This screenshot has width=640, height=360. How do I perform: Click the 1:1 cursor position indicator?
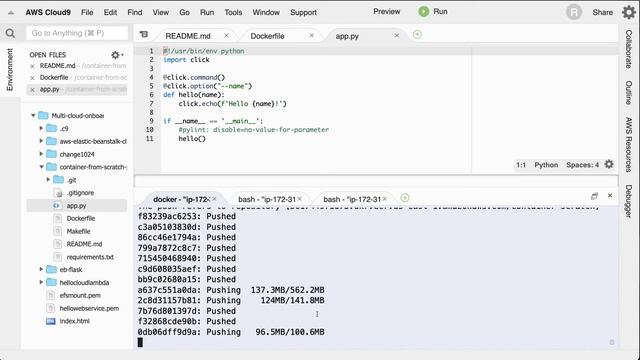click(521, 165)
